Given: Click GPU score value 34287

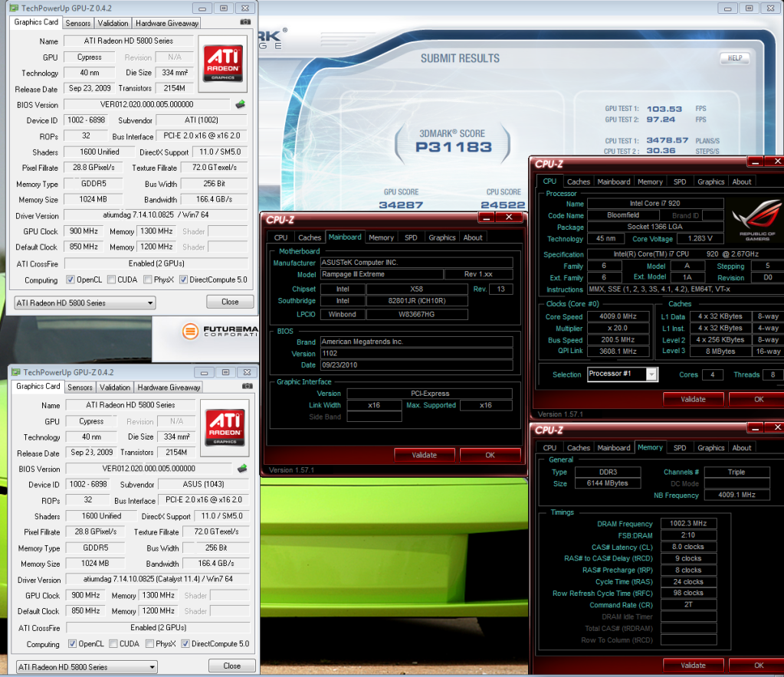Looking at the screenshot, I should point(401,204).
